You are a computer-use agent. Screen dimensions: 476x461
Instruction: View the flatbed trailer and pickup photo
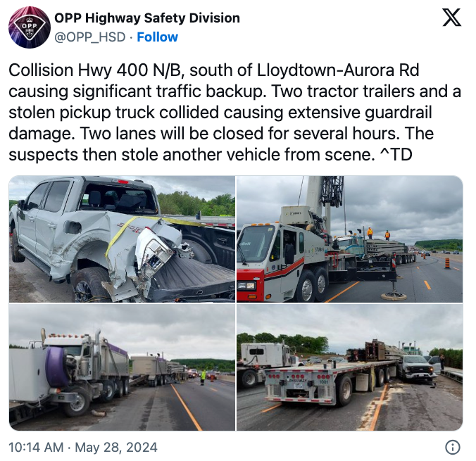[x=349, y=367]
